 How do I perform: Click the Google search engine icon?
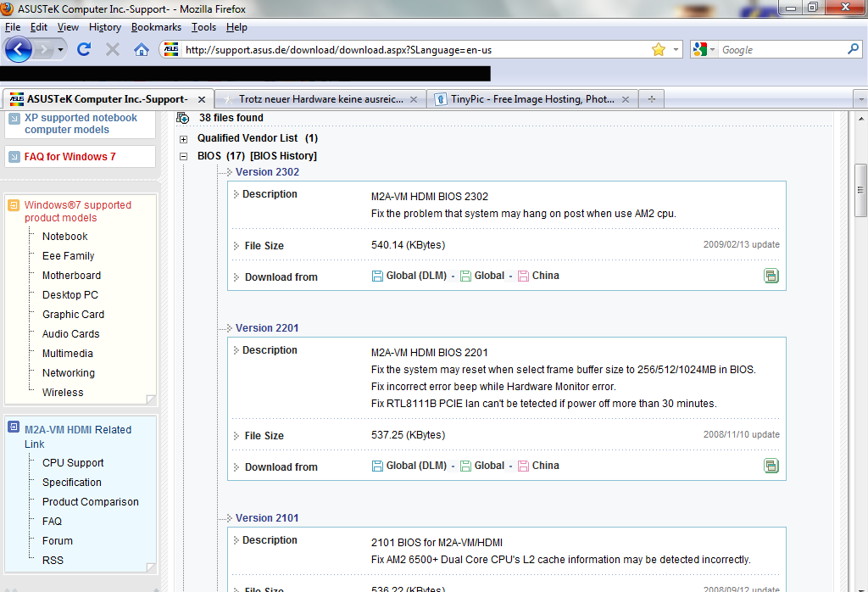pyautogui.click(x=699, y=49)
